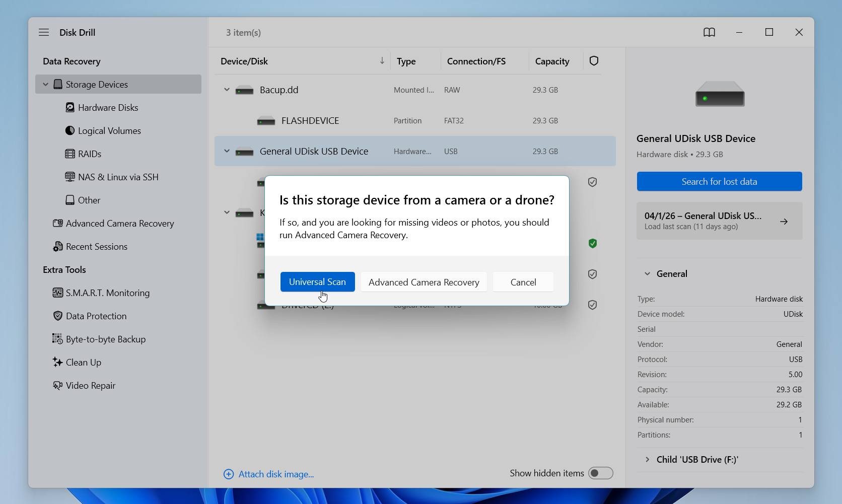Click the S.M.A.R.T. Monitoring icon
Screen dimensions: 842x504
click(58, 293)
